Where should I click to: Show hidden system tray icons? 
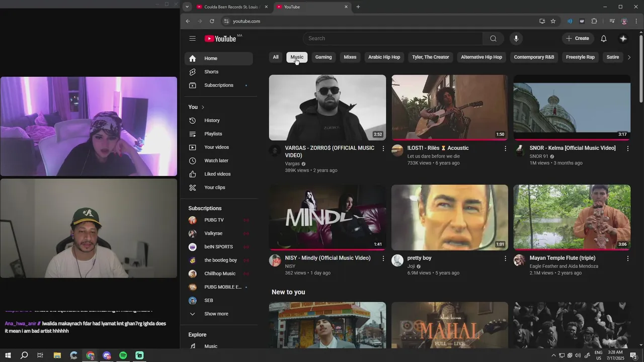tap(553, 355)
